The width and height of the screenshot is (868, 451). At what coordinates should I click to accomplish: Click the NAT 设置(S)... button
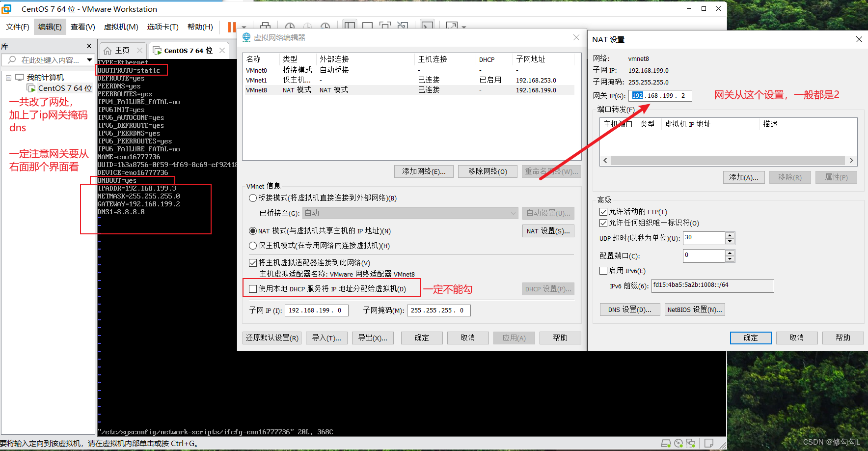click(x=548, y=231)
